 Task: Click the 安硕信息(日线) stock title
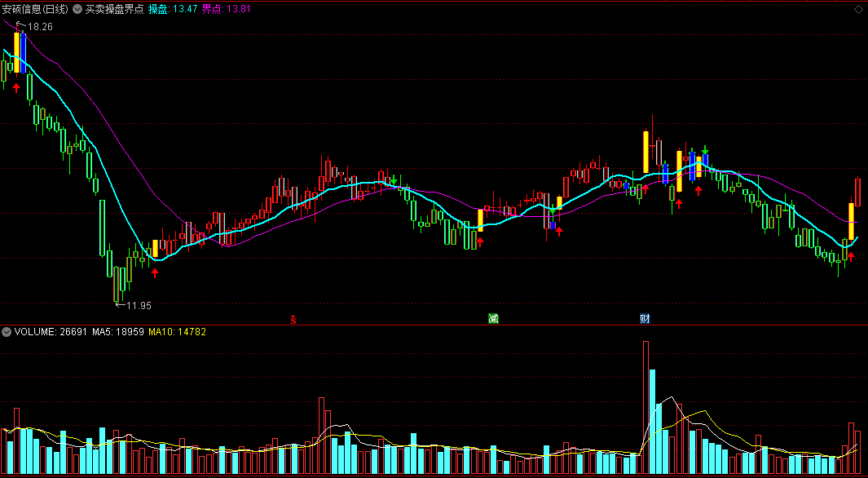pyautogui.click(x=35, y=9)
